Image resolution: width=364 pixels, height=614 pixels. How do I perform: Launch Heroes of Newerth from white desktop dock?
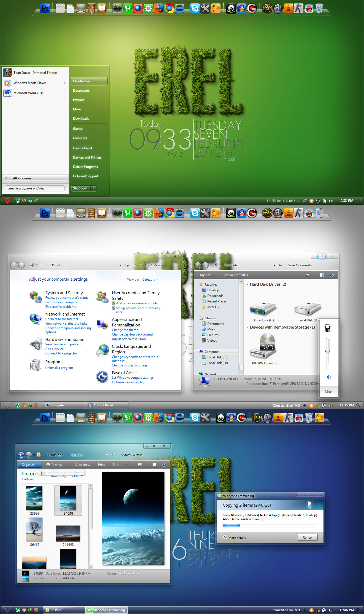click(x=267, y=213)
